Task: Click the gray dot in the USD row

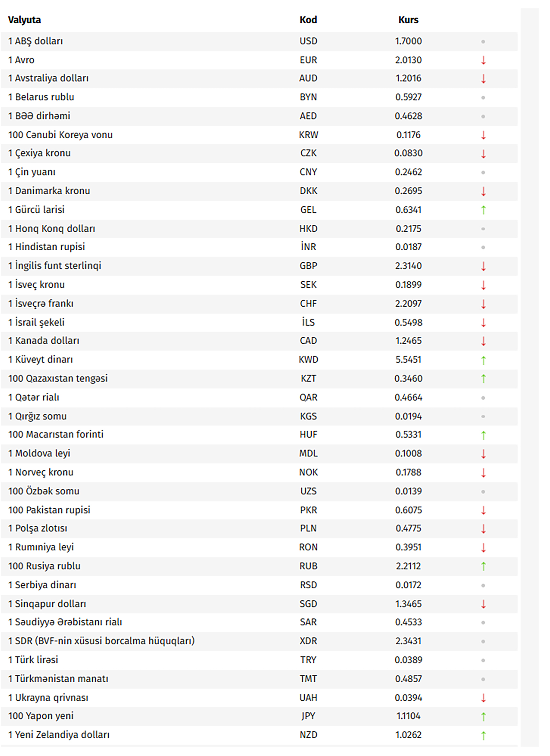Action: coord(483,42)
